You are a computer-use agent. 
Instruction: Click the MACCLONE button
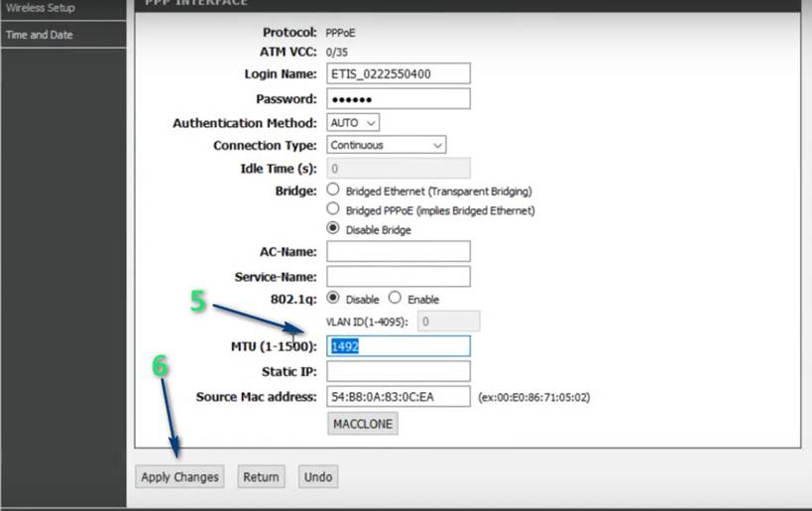(x=363, y=424)
